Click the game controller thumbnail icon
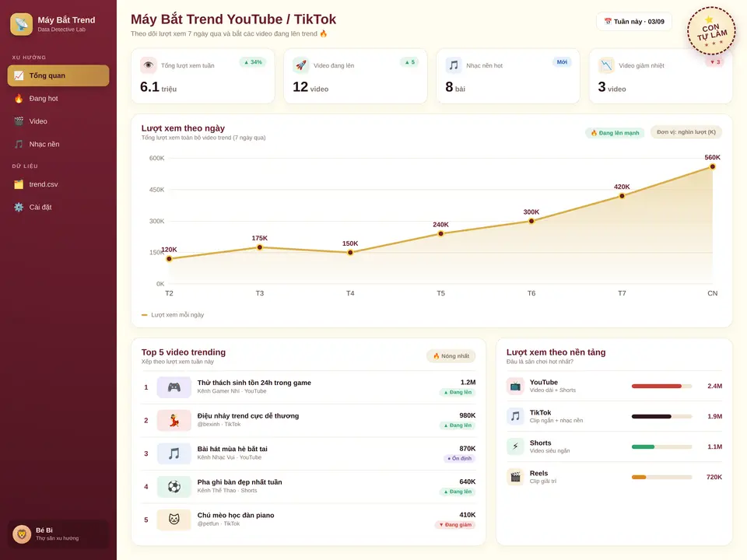The image size is (747, 560). (x=174, y=387)
